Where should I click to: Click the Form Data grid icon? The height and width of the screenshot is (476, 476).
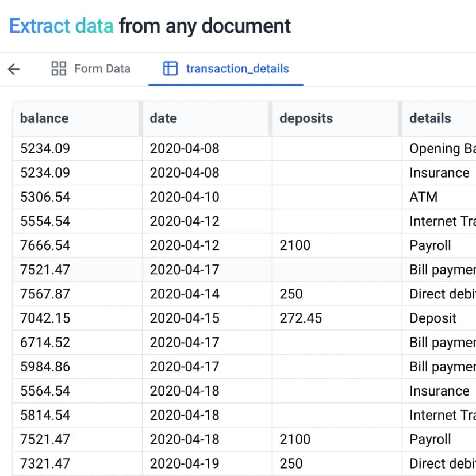click(59, 68)
